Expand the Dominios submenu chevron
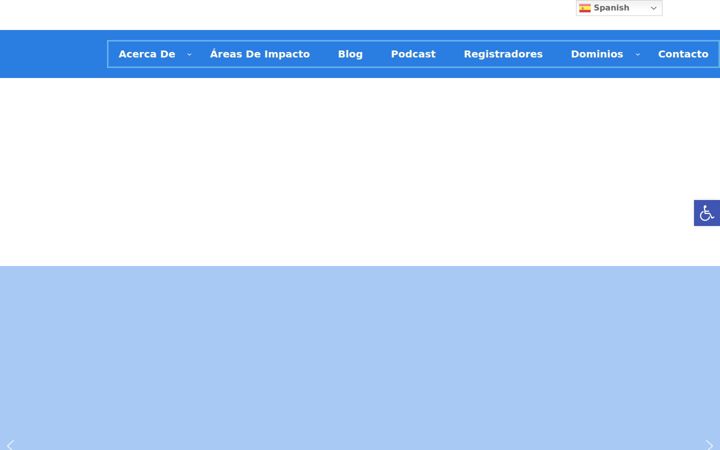This screenshot has height=450, width=720. tap(637, 54)
